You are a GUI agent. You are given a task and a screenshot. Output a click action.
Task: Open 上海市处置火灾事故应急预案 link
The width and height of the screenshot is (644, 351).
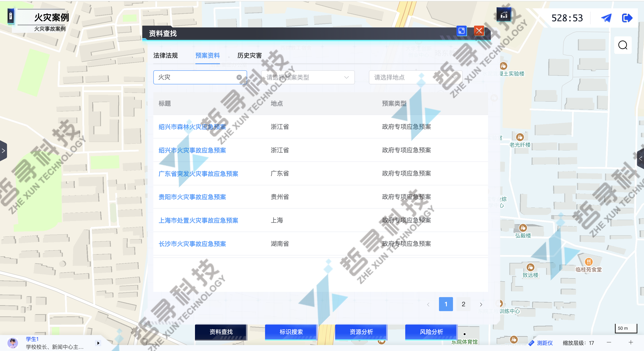click(x=198, y=220)
